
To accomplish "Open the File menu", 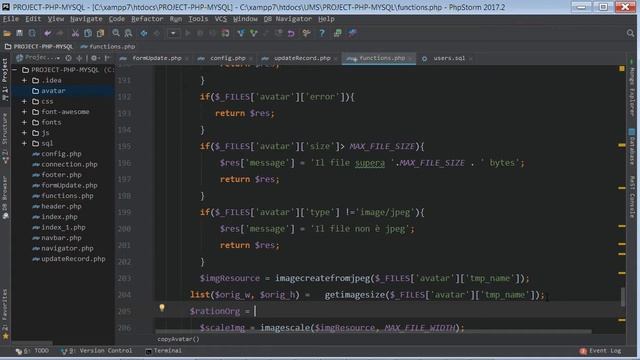I will pos(11,19).
